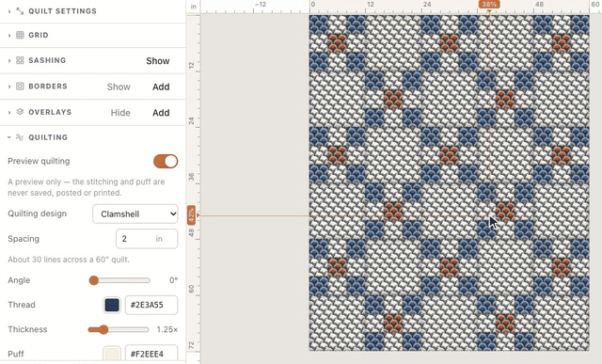Click the SASHING section title
Viewport: 602px width, 364px height.
pyautogui.click(x=47, y=60)
